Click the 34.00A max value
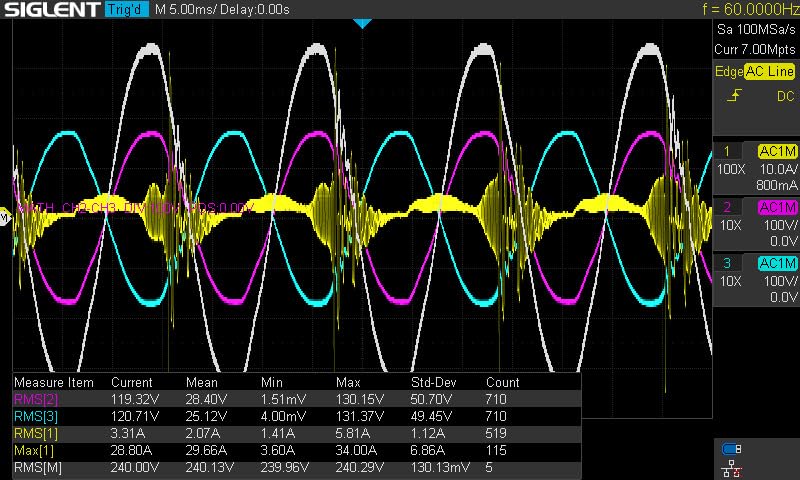Image resolution: width=800 pixels, height=480 pixels. pos(356,450)
